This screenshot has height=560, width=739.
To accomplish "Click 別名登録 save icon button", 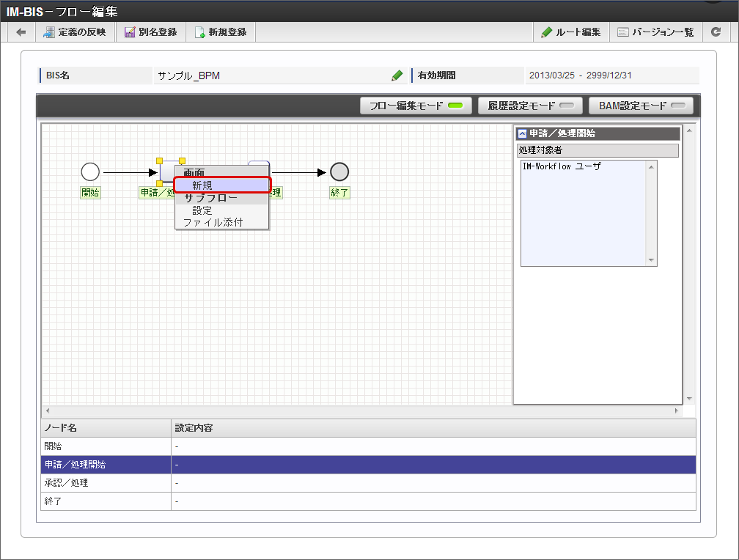I will click(x=150, y=32).
